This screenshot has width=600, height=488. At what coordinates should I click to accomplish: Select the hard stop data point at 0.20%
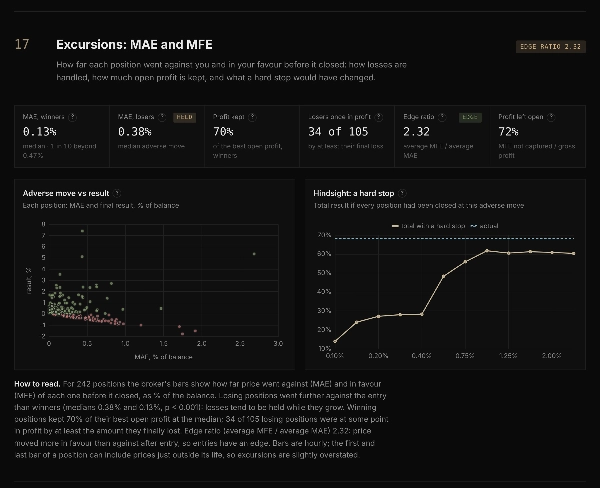tap(378, 317)
